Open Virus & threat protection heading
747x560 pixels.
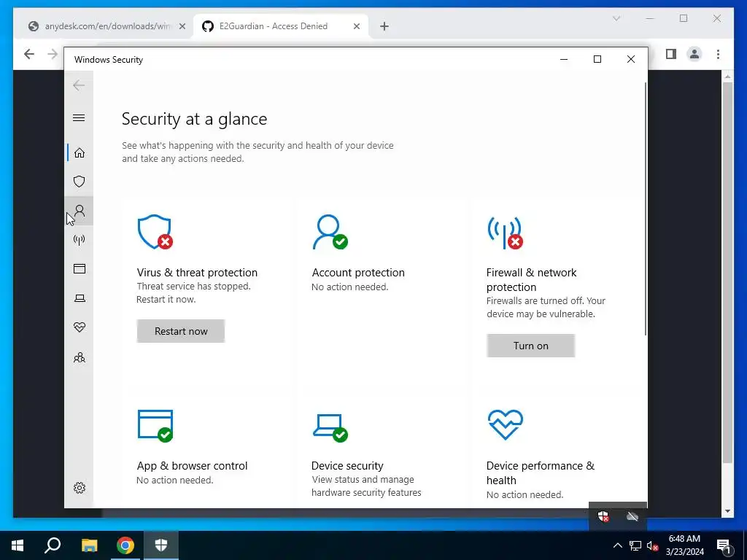(x=197, y=273)
